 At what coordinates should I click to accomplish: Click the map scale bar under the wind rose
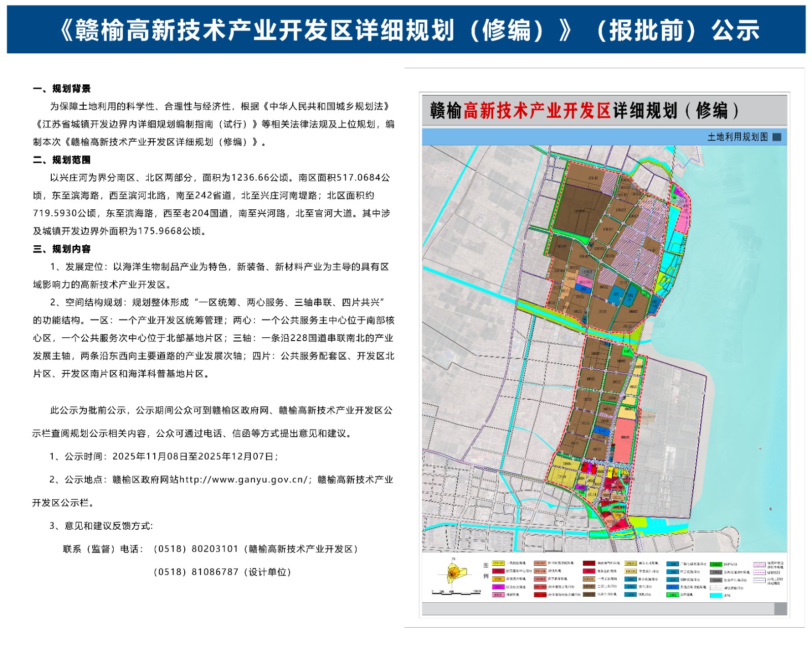(x=456, y=592)
